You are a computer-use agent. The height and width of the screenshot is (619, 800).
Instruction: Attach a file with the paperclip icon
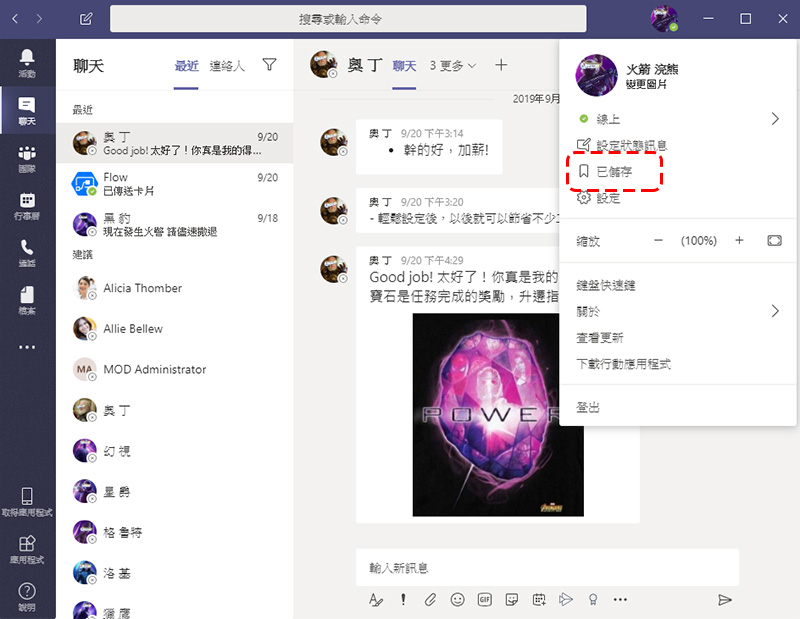click(430, 600)
